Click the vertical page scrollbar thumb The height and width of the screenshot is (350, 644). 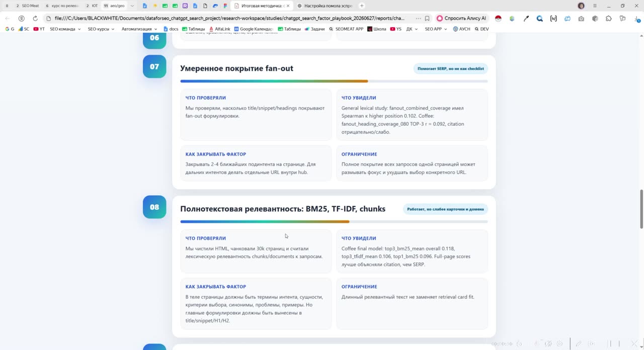pyautogui.click(x=641, y=208)
